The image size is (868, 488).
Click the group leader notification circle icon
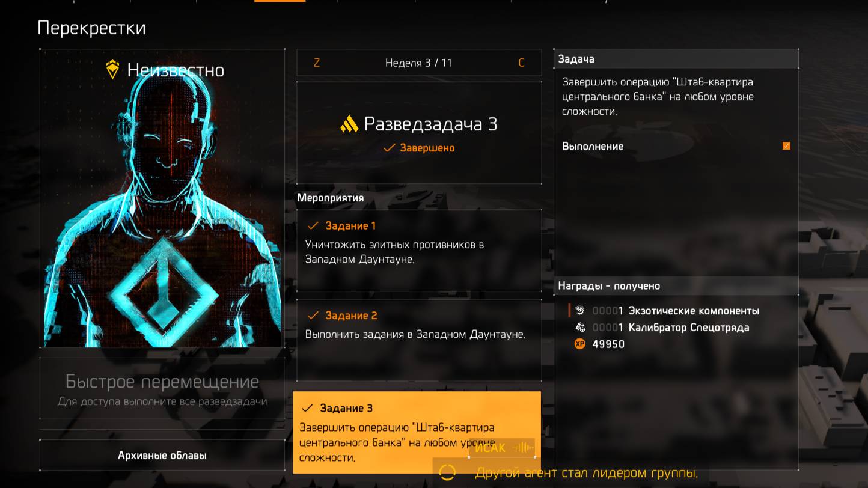point(447,472)
